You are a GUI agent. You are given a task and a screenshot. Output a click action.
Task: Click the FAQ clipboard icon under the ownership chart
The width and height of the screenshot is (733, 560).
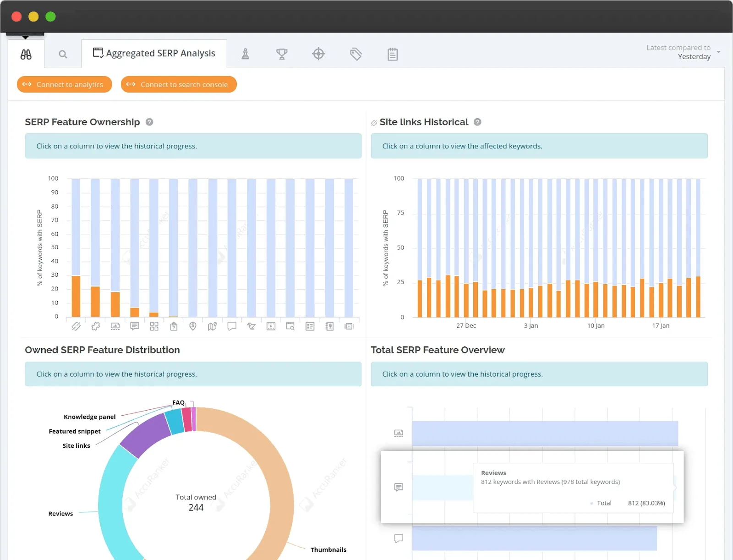point(174,326)
